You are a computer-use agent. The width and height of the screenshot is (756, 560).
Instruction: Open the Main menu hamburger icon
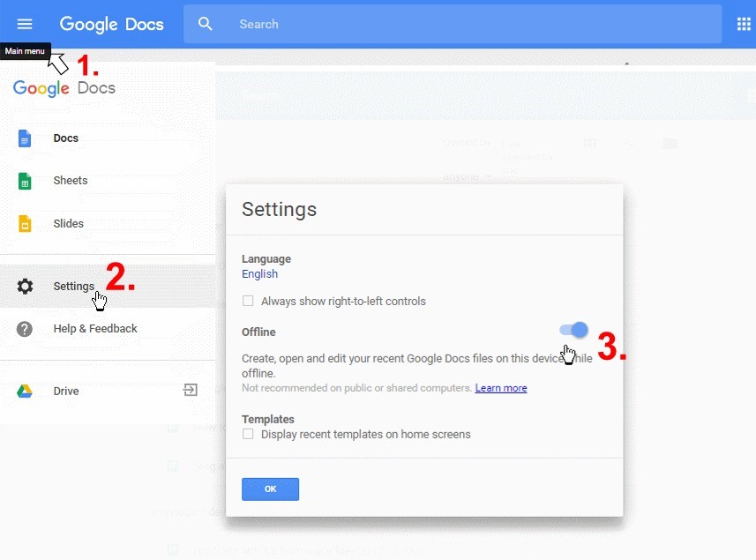(x=25, y=24)
